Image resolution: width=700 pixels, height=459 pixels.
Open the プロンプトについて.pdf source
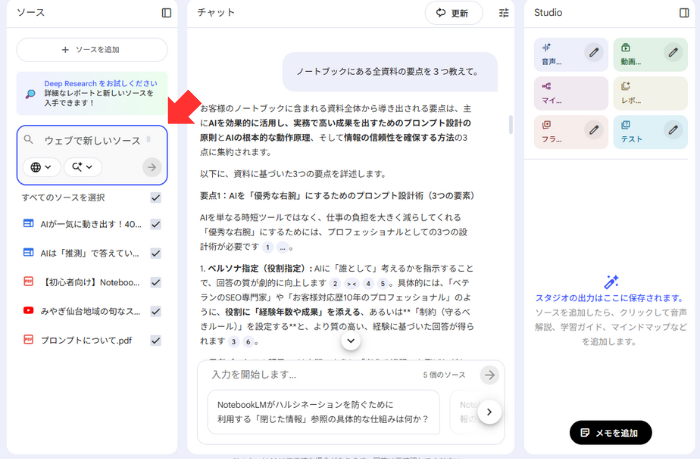pyautogui.click(x=86, y=340)
